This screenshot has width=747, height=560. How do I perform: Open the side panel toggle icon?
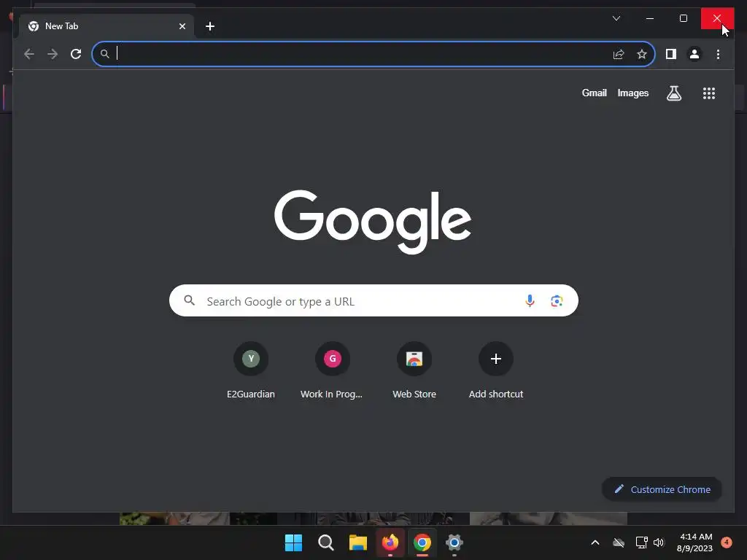coord(671,54)
